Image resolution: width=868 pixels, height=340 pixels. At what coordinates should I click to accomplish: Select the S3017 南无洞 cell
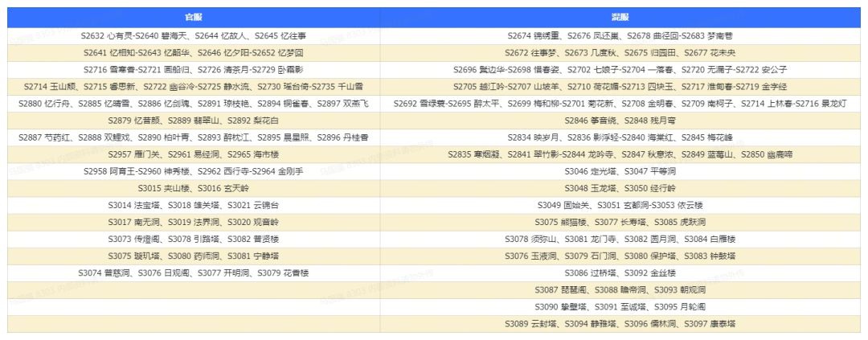pyautogui.click(x=193, y=223)
